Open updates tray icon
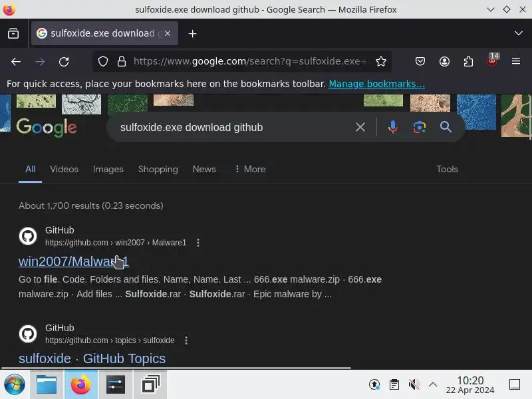Screen dimensions: 532x399 click(x=374, y=384)
